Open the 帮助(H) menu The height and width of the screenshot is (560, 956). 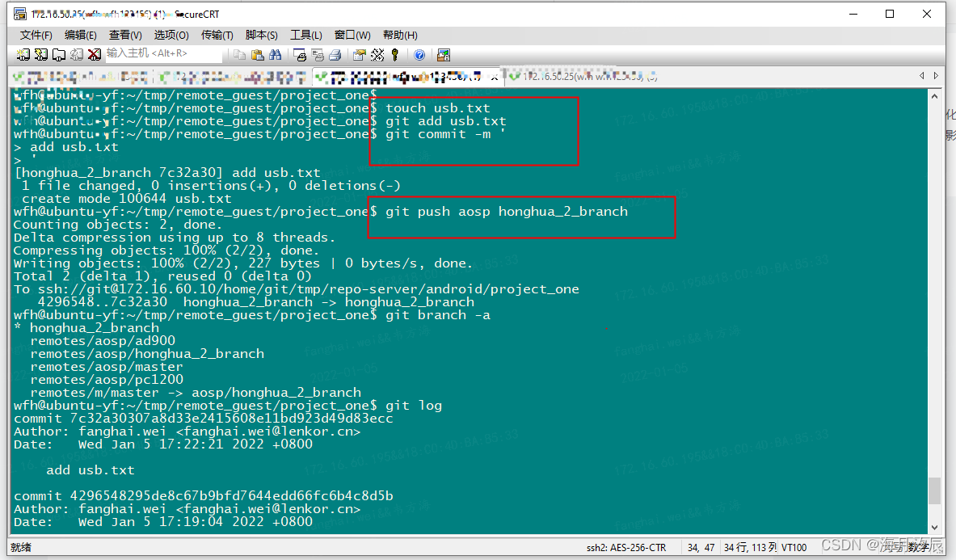point(400,35)
